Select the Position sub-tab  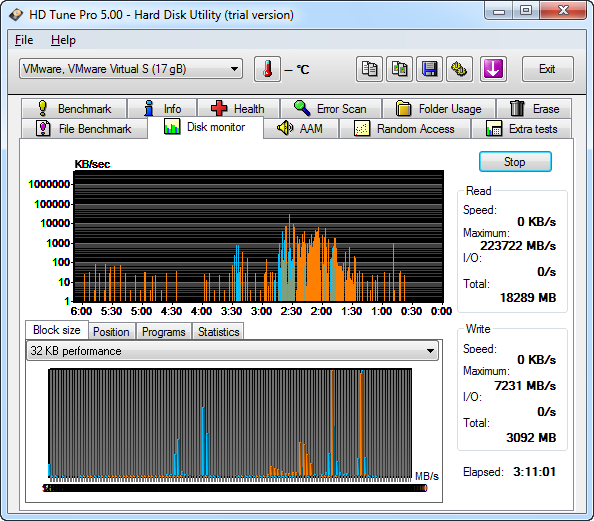coord(111,332)
